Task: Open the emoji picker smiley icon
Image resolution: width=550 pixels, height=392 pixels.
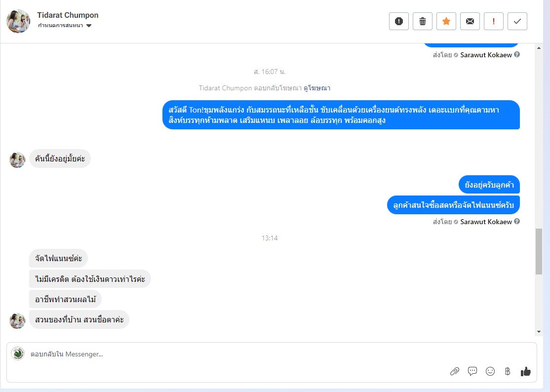Action: 490,371
